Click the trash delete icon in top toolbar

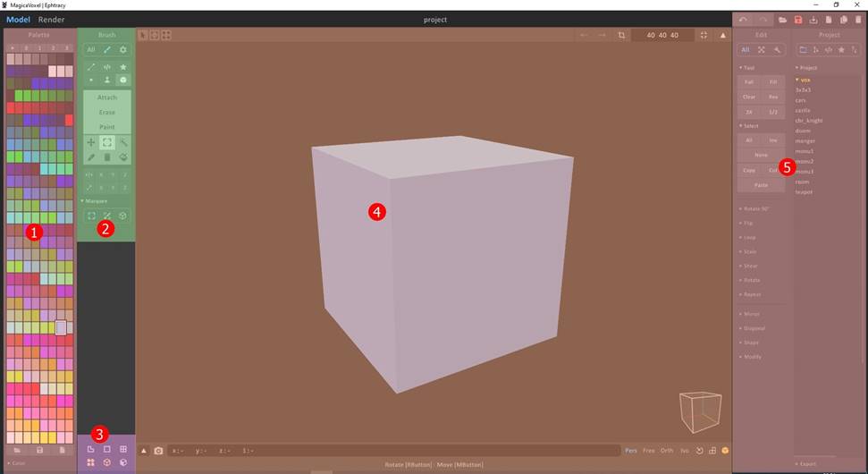click(x=858, y=20)
